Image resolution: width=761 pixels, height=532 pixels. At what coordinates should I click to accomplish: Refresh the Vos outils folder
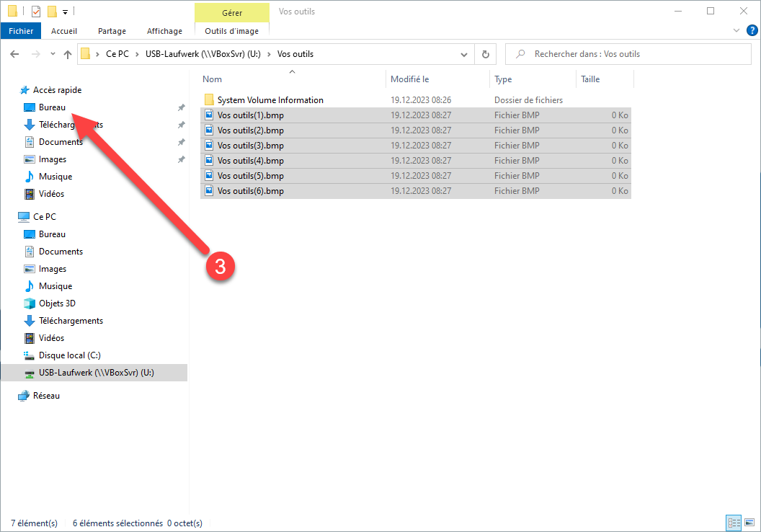(485, 54)
